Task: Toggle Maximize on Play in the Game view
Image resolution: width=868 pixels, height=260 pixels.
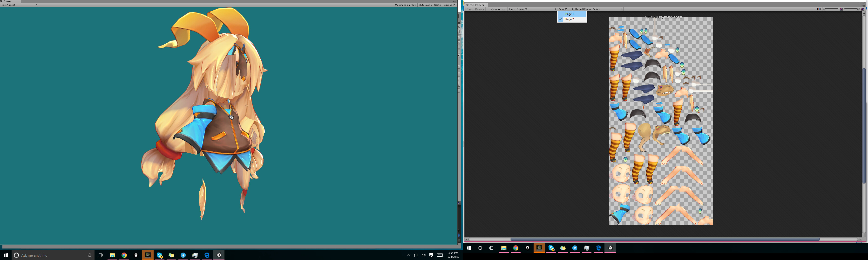Action: click(405, 5)
